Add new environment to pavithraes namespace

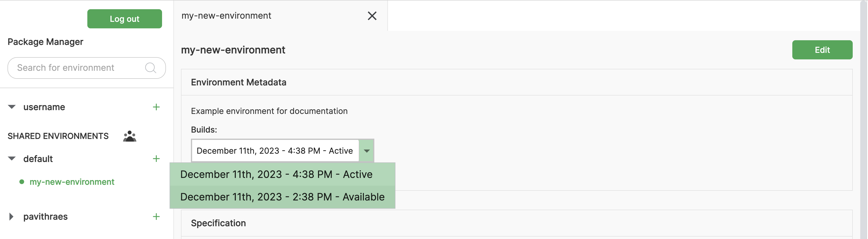[x=156, y=216]
